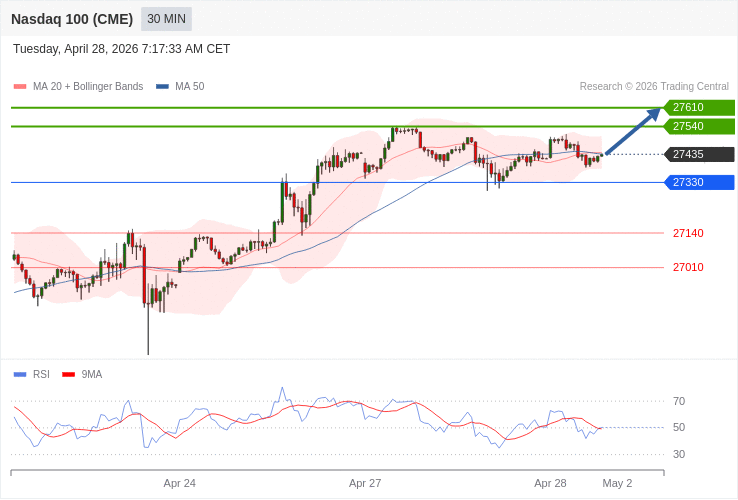
Task: Click the Apr 28 date axis label
Action: coord(550,483)
